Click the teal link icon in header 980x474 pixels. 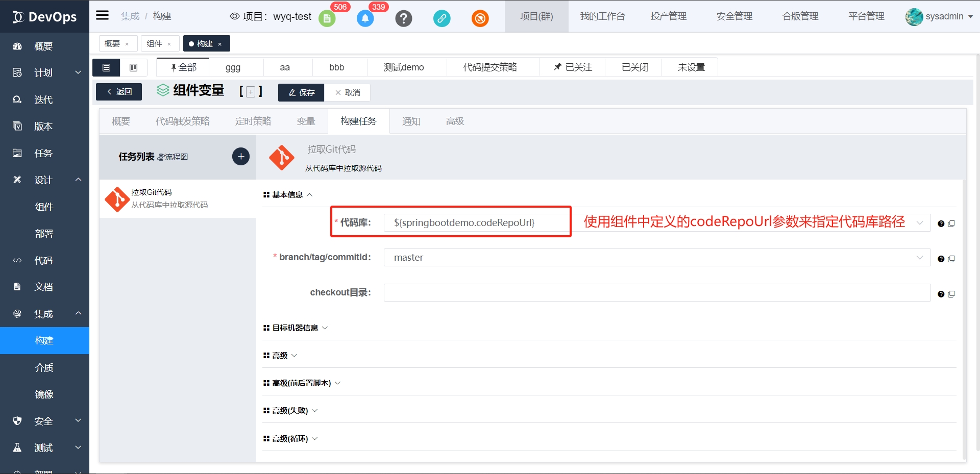[x=442, y=19]
